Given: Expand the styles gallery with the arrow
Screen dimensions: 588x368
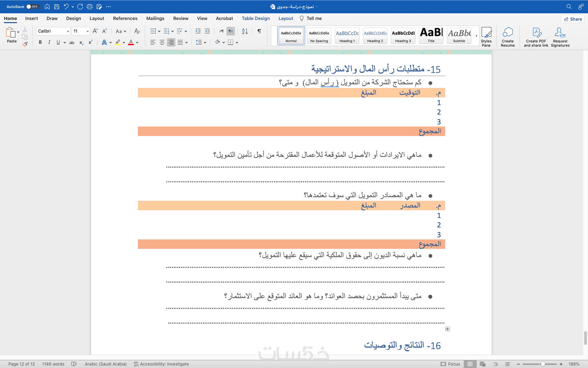Looking at the screenshot, I should click(x=476, y=36).
